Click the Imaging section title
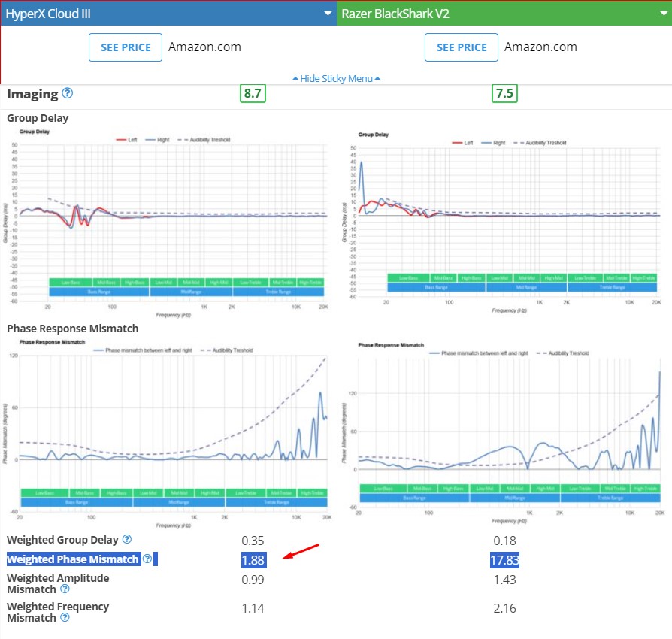The image size is (672, 639). click(32, 94)
